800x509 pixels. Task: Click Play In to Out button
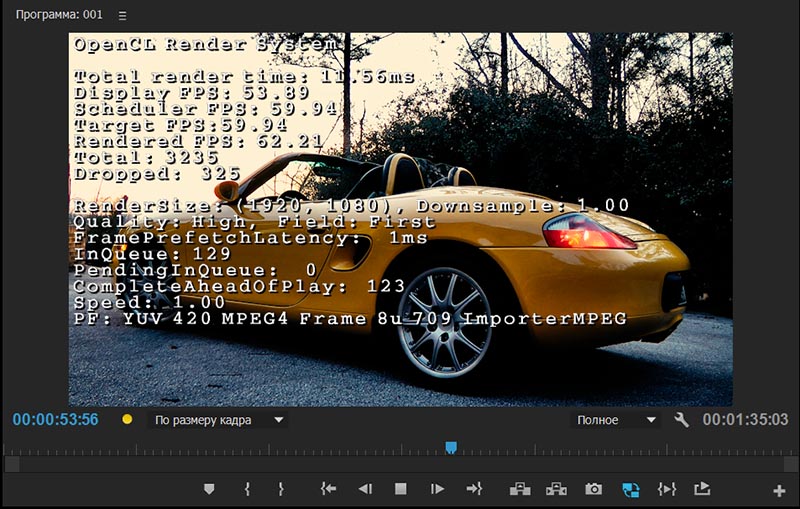[667, 489]
